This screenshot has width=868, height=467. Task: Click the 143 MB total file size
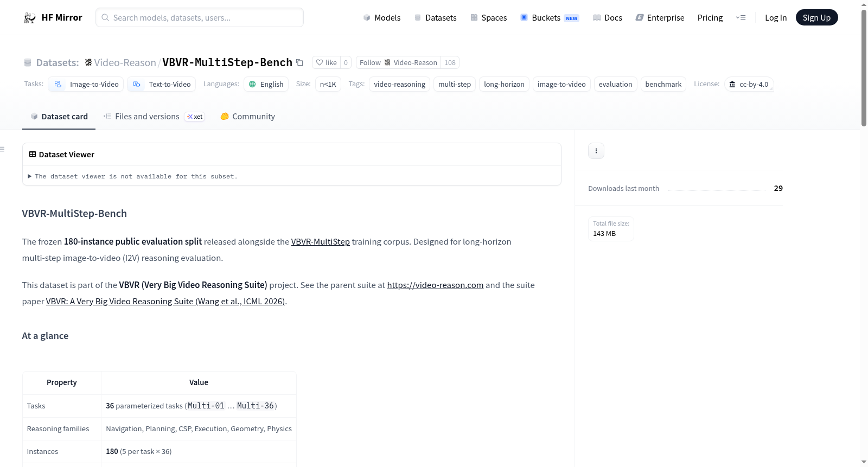tap(604, 234)
